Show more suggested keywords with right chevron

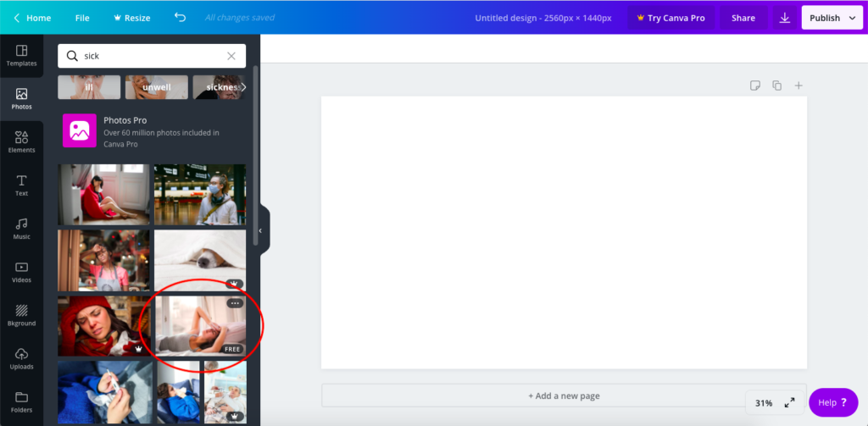243,87
